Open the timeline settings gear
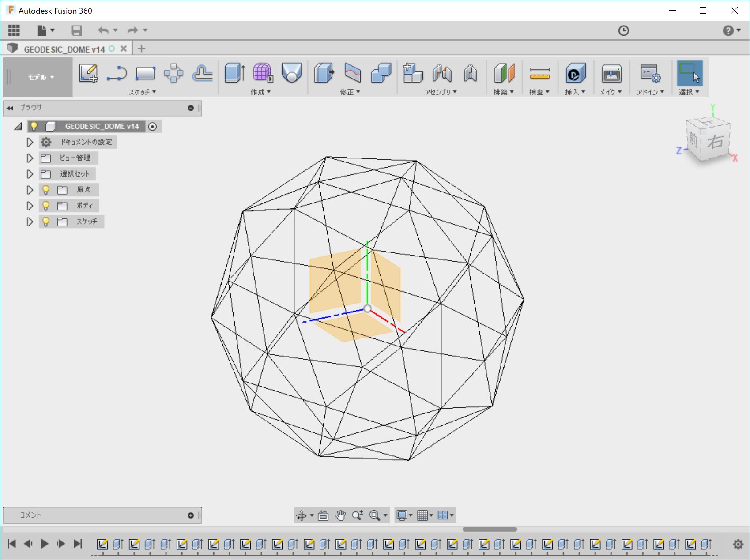 738,544
